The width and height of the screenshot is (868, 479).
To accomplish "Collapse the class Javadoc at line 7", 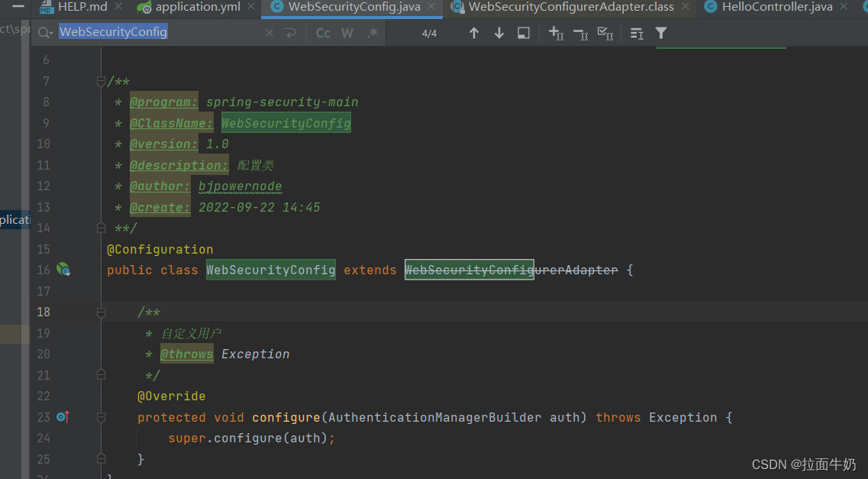I will tap(101, 82).
